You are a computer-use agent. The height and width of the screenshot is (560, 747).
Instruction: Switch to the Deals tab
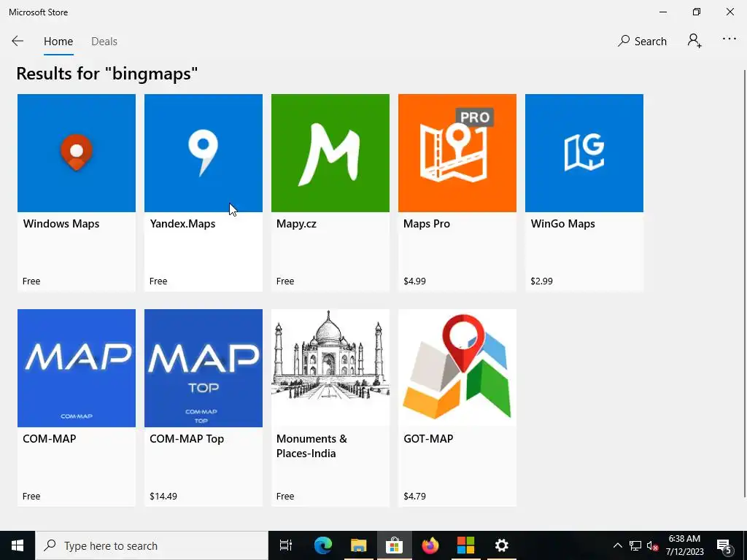pyautogui.click(x=104, y=42)
